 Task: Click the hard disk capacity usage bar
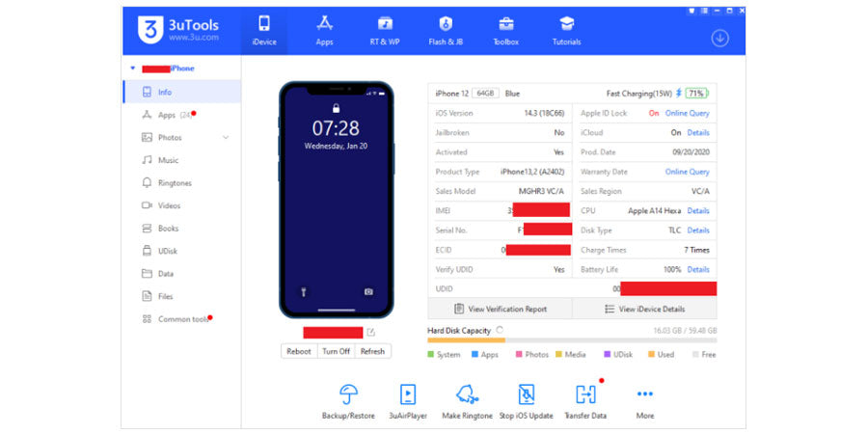click(572, 339)
